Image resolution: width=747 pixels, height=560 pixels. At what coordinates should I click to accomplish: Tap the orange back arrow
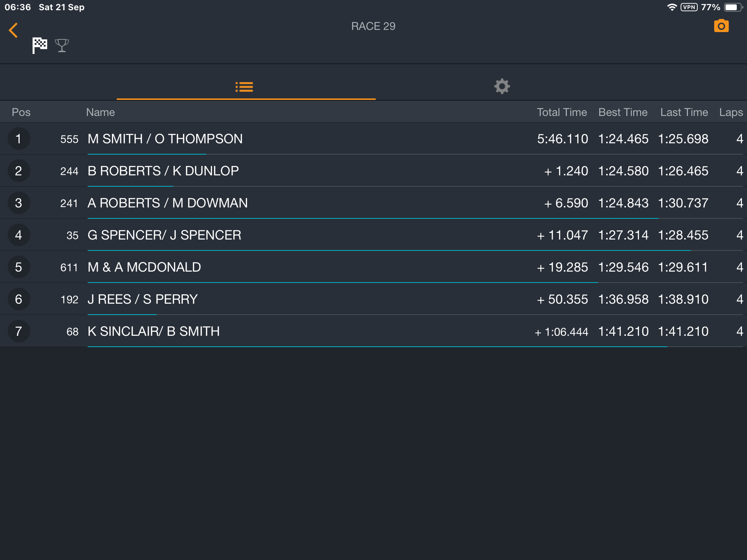point(13,30)
